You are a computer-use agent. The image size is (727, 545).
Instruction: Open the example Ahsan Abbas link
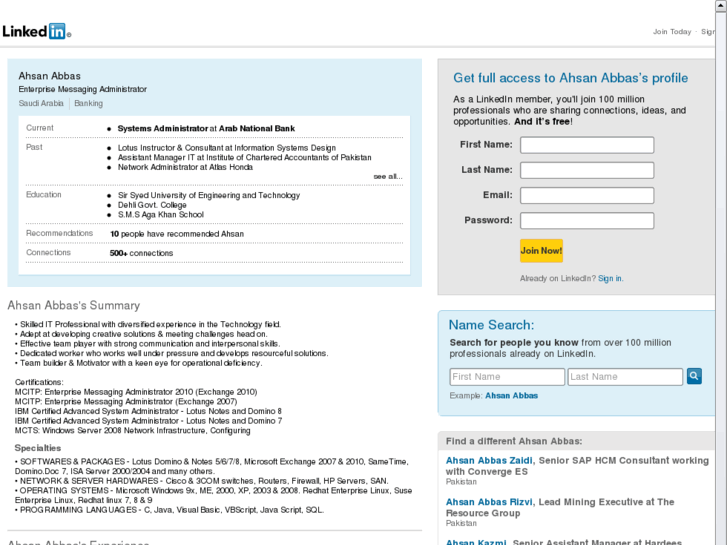511,396
